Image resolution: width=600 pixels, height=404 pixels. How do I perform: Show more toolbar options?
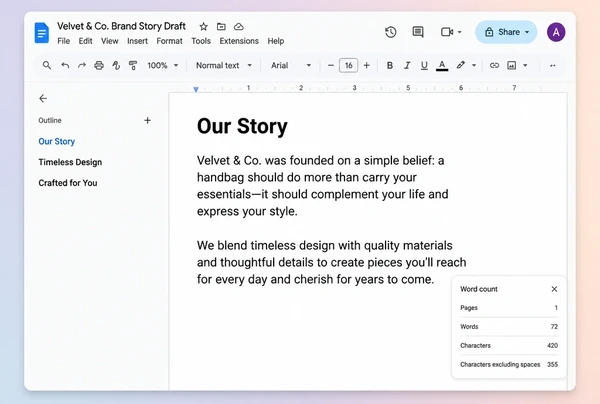553,65
